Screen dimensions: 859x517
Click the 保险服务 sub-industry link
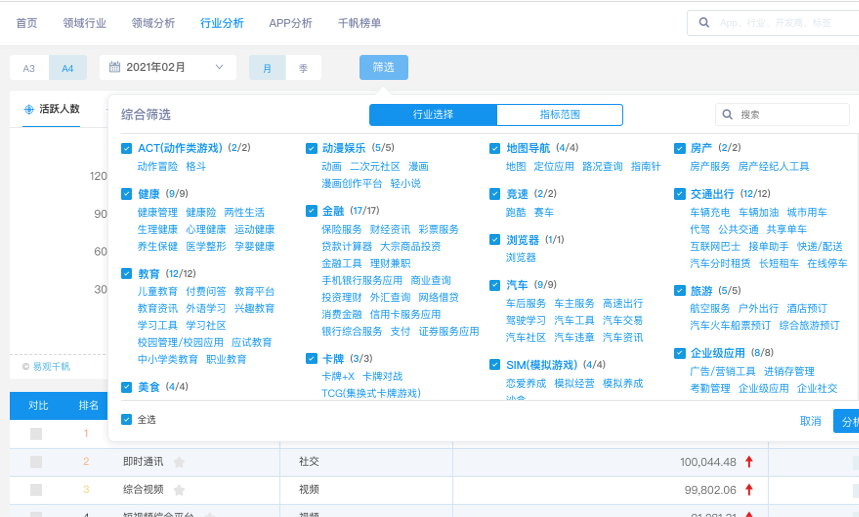coord(341,229)
